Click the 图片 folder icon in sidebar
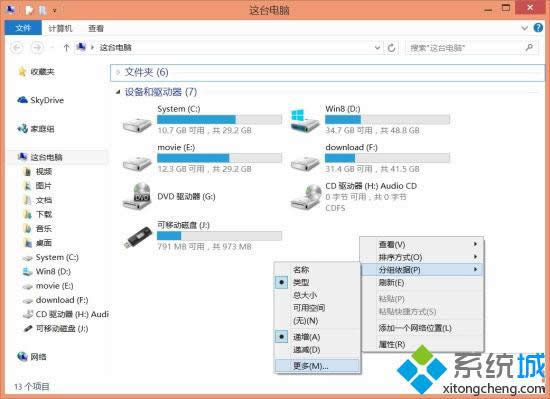The image size is (550, 399). pos(27,186)
